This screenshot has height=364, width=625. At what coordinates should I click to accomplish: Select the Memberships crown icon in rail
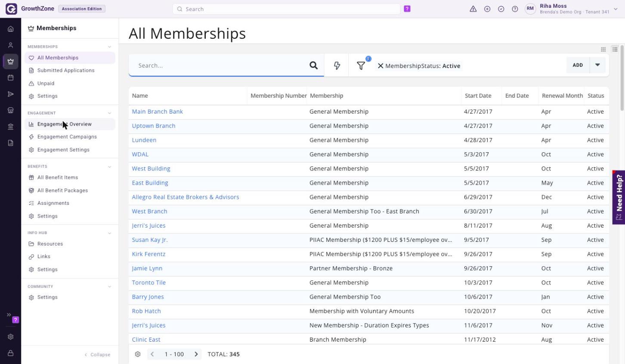click(x=11, y=62)
